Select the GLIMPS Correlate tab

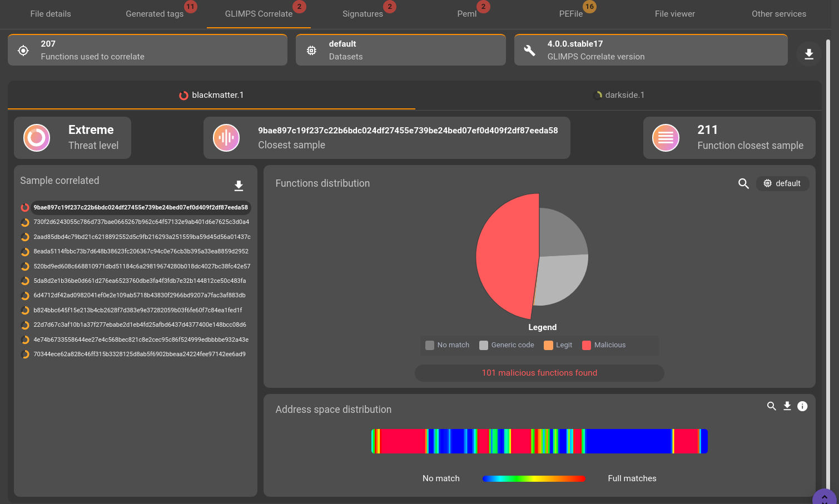coord(259,14)
